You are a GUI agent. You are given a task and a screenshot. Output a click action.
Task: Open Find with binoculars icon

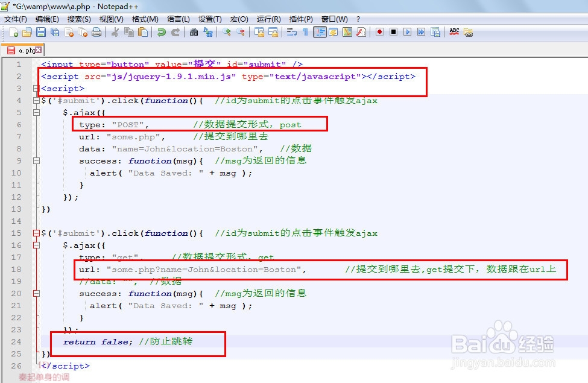point(194,32)
